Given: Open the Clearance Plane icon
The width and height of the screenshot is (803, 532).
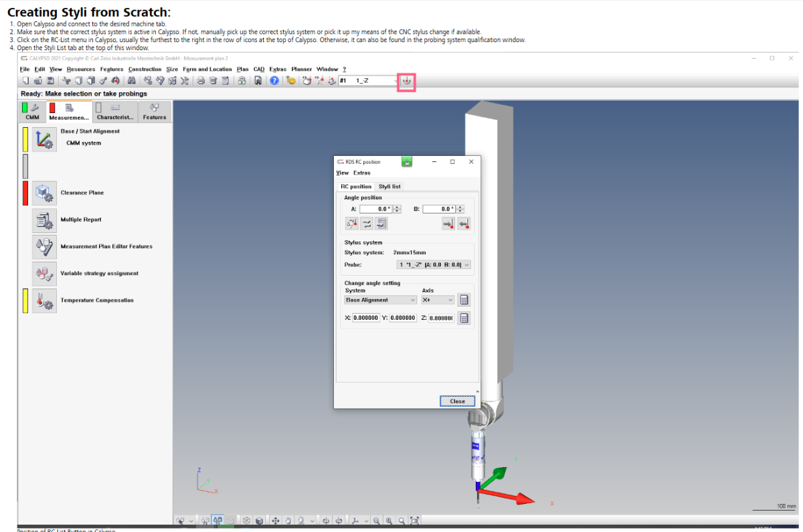Looking at the screenshot, I should 45,193.
